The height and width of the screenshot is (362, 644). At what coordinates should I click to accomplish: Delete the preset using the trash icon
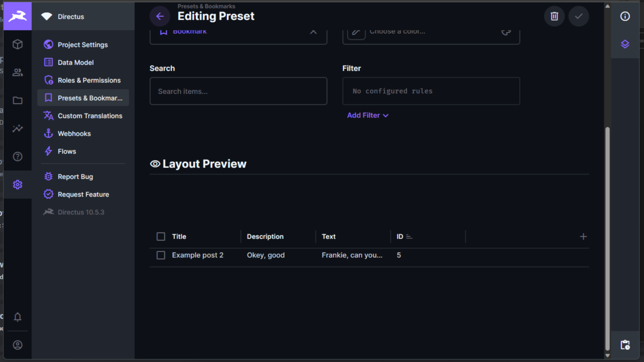coord(554,16)
